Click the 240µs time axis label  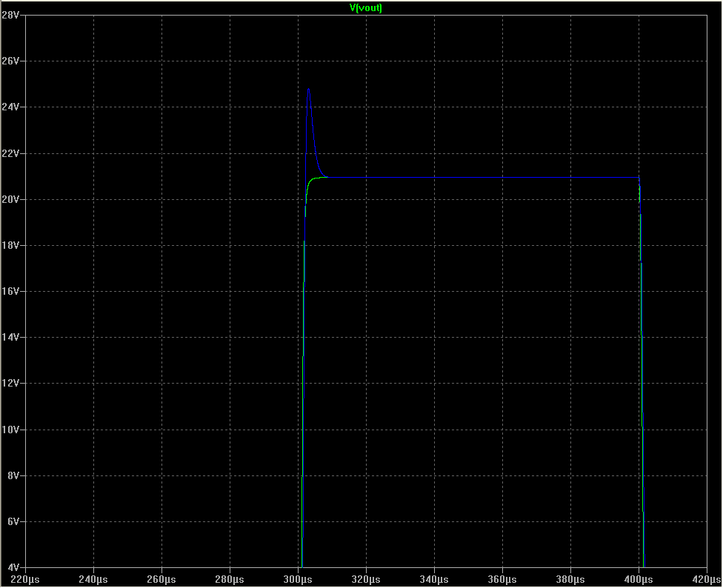93,580
